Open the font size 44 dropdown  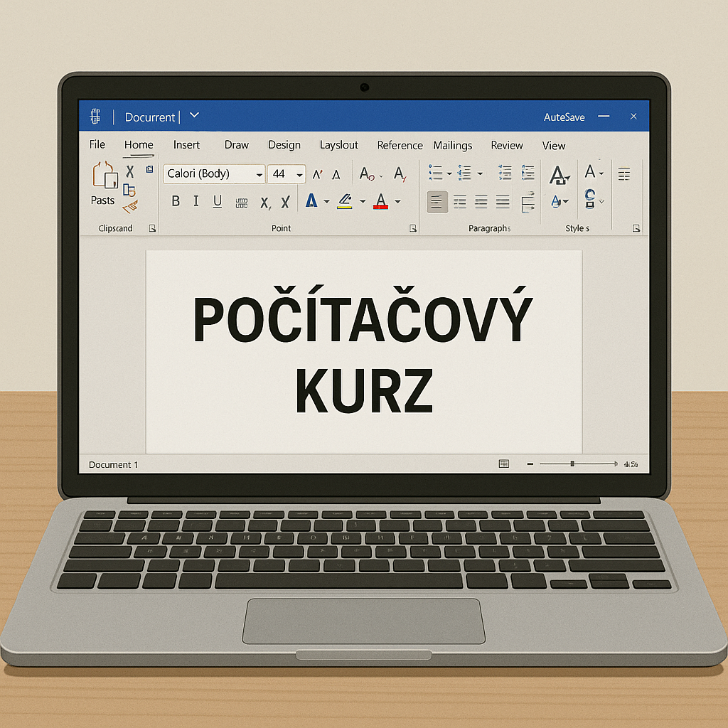300,174
